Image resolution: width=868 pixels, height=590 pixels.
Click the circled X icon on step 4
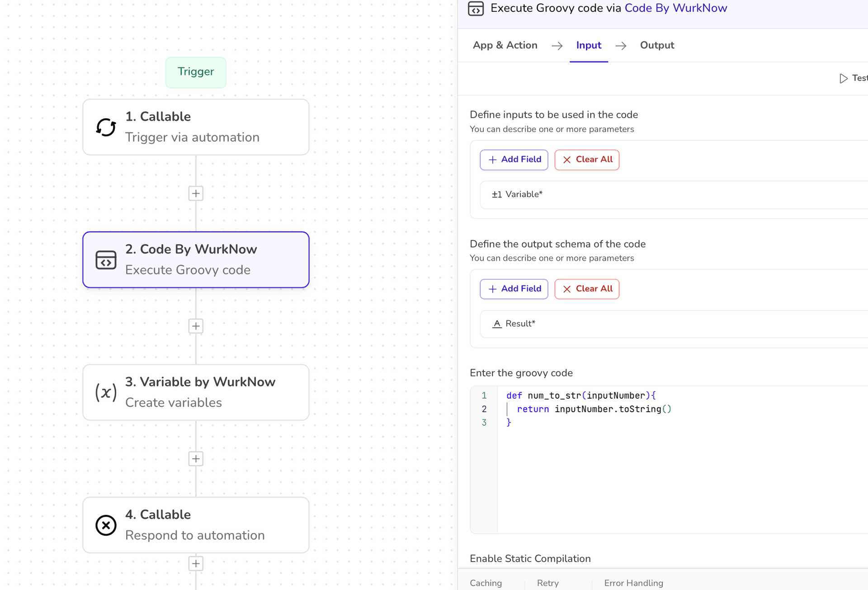pyautogui.click(x=106, y=525)
